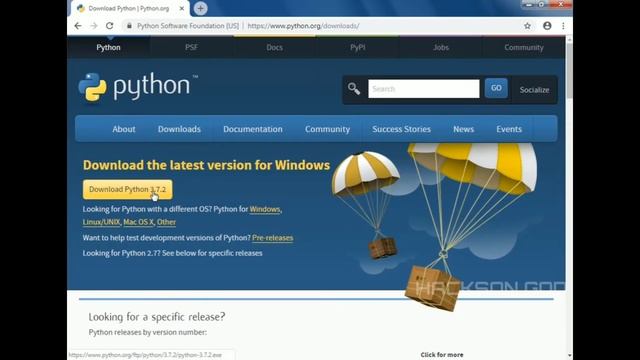Open the News menu item
640x360 pixels.
[x=463, y=129]
